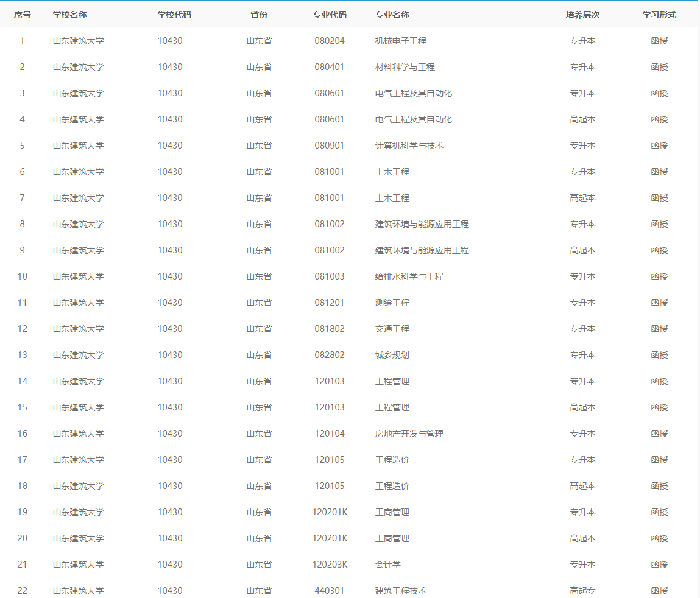Click school code 10430 in row 5
The height and width of the screenshot is (598, 700).
coord(169,146)
